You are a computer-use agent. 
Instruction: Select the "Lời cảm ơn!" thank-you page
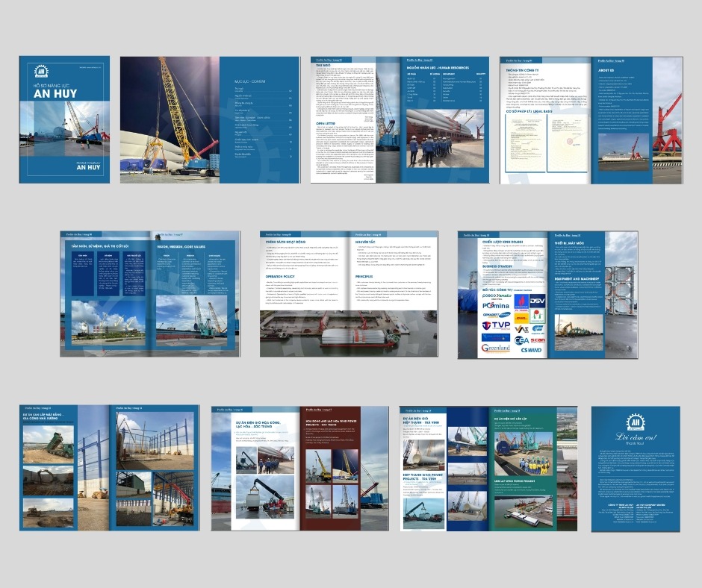click(x=636, y=469)
